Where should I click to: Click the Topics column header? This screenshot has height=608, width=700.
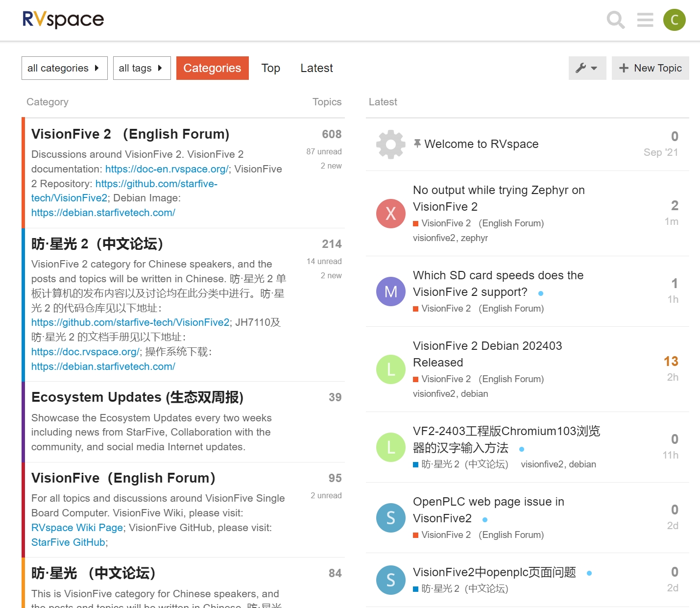pos(327,102)
